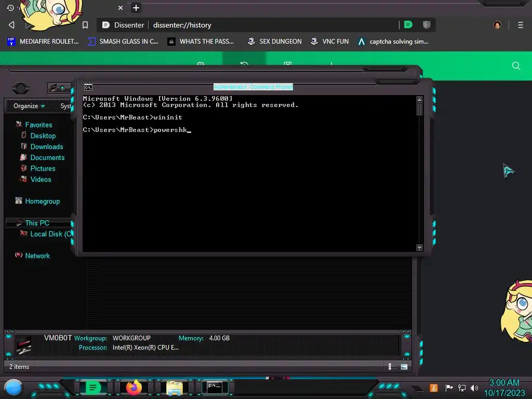The image size is (532, 399).
Task: Switch to the Settings gear tab
Action: coord(201,62)
